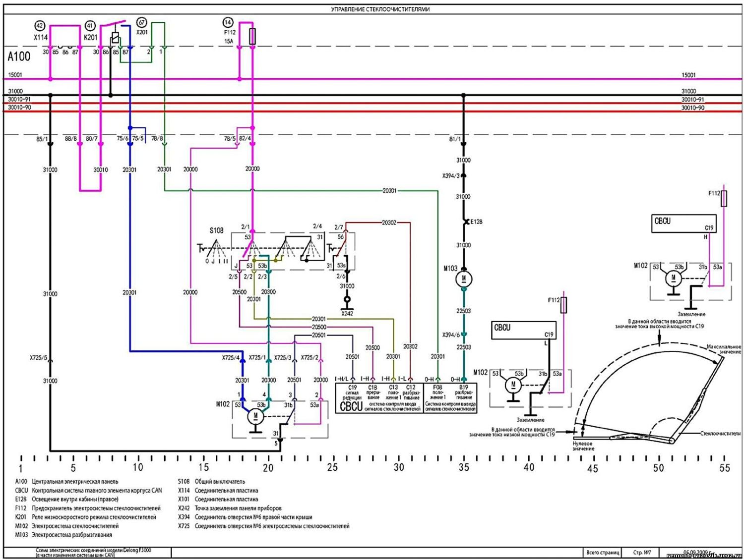Image resolution: width=744 pixels, height=560 pixels.
Task: Select the A100 legend entry text
Action: click(66, 481)
